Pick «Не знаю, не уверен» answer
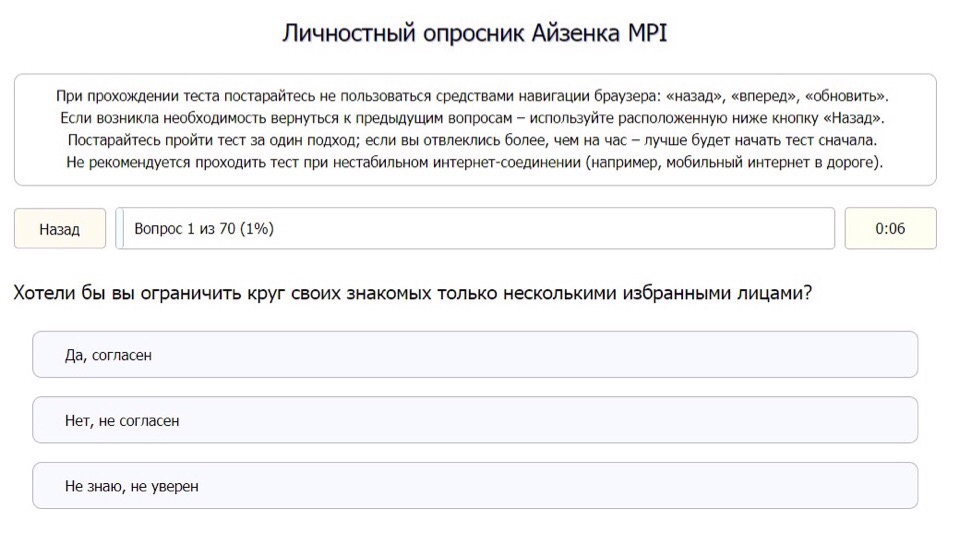Screen dimensions: 960x534 click(475, 486)
